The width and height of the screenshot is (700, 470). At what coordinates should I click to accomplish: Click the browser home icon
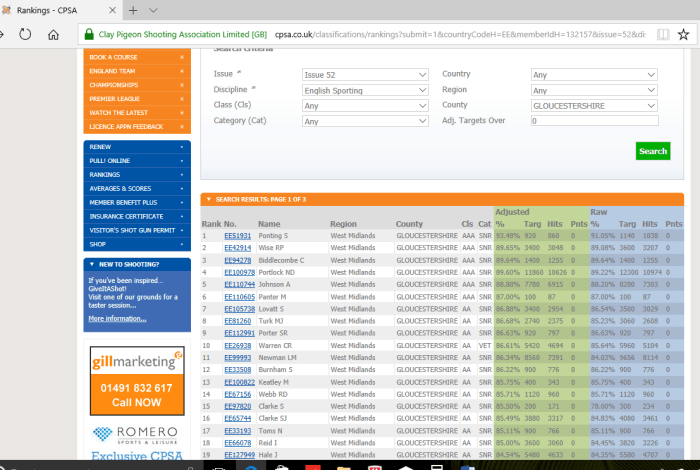coord(53,34)
